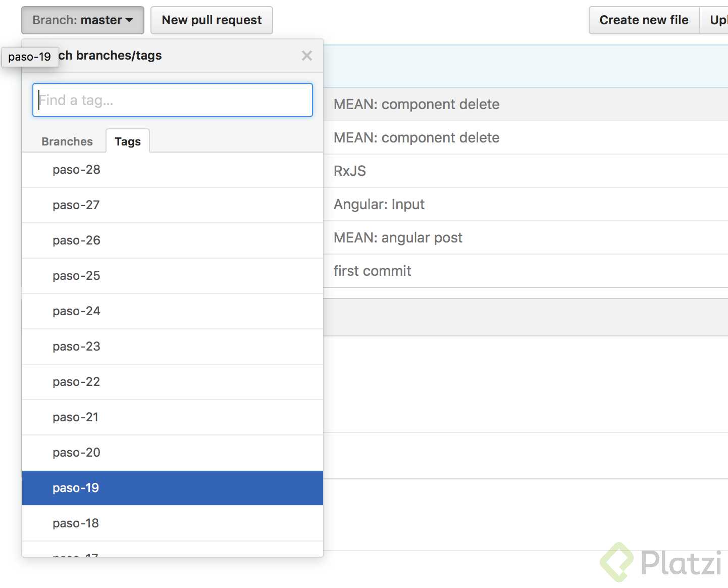
Task: Select the Tags tab
Action: 128,141
